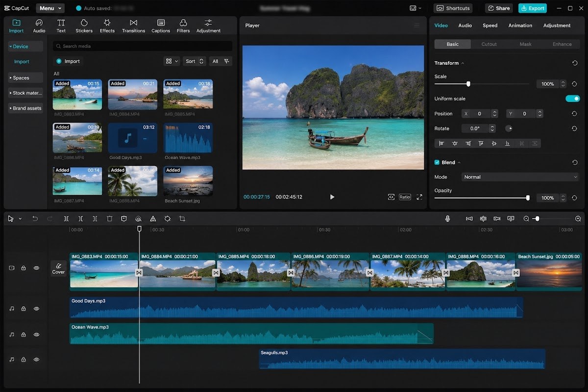Screen dimensions: 588x392
Task: Select the crop tool in timeline toolbar
Action: (182, 219)
